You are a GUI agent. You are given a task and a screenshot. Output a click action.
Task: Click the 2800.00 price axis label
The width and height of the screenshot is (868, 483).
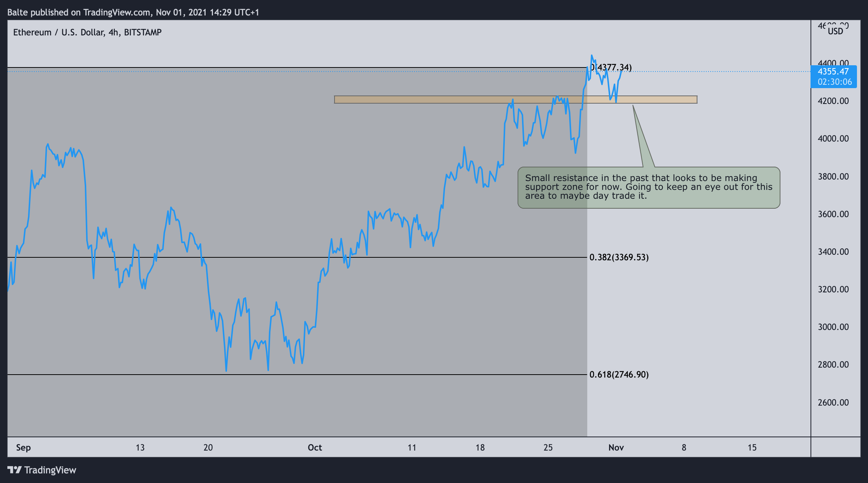click(x=833, y=365)
